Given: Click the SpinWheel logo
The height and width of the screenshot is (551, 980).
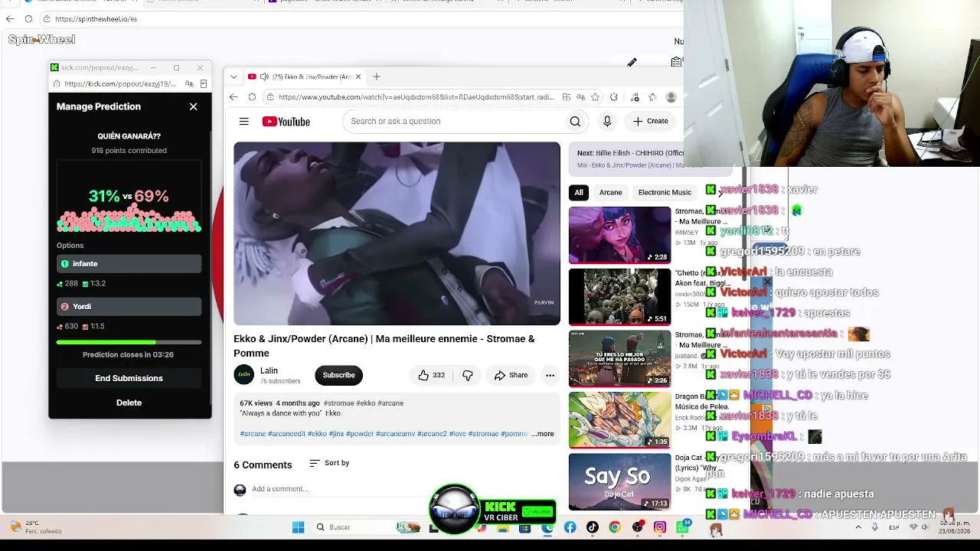Looking at the screenshot, I should tap(41, 40).
